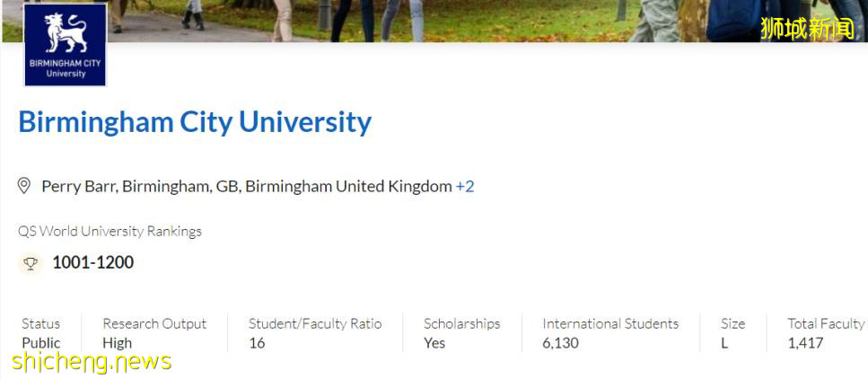Screen dimensions: 868x379
Task: Click the International Students label
Action: pos(610,323)
